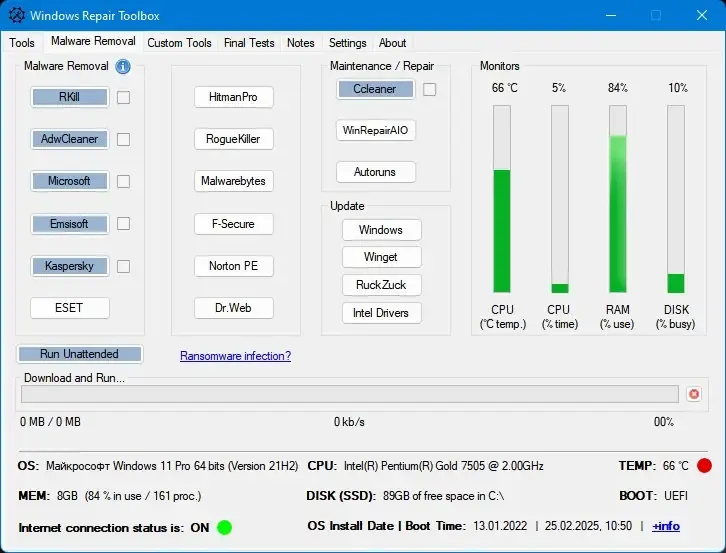Click the +info link
726x553 pixels.
pyautogui.click(x=666, y=526)
